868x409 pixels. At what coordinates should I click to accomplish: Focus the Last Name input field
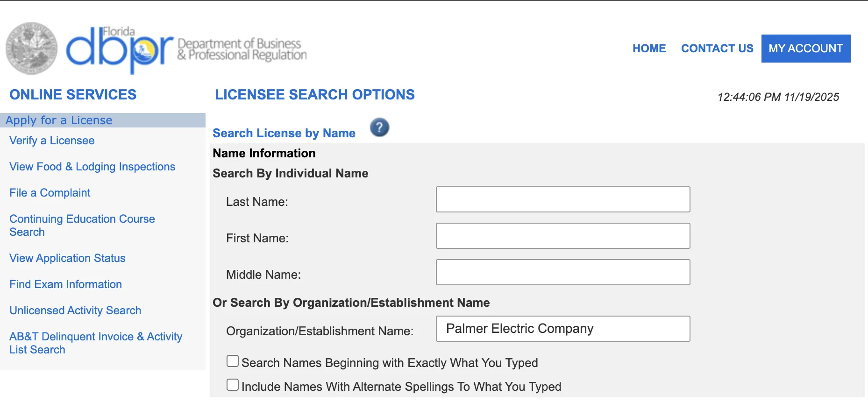pyautogui.click(x=562, y=199)
